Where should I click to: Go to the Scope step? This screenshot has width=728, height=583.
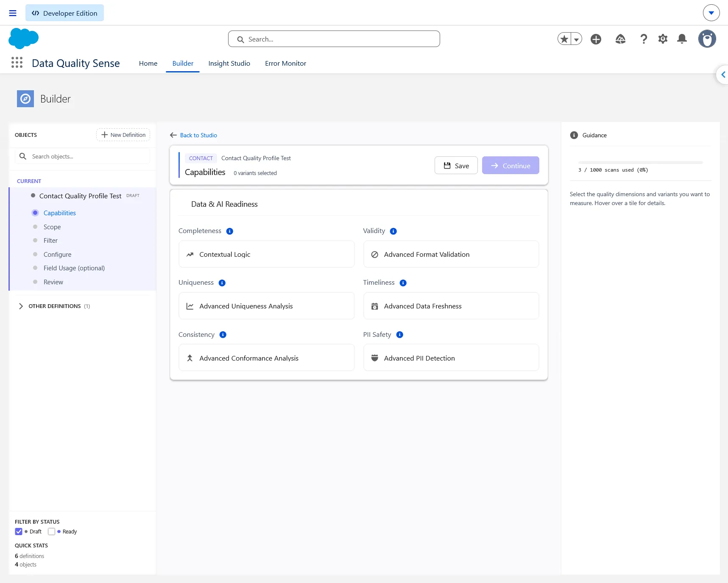(52, 227)
